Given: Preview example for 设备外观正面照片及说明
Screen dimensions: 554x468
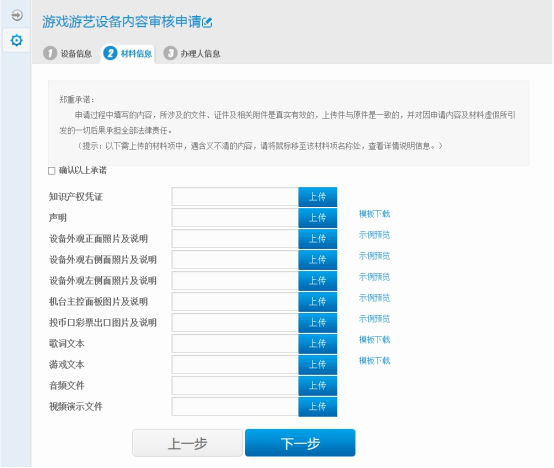Looking at the screenshot, I should (x=374, y=235).
